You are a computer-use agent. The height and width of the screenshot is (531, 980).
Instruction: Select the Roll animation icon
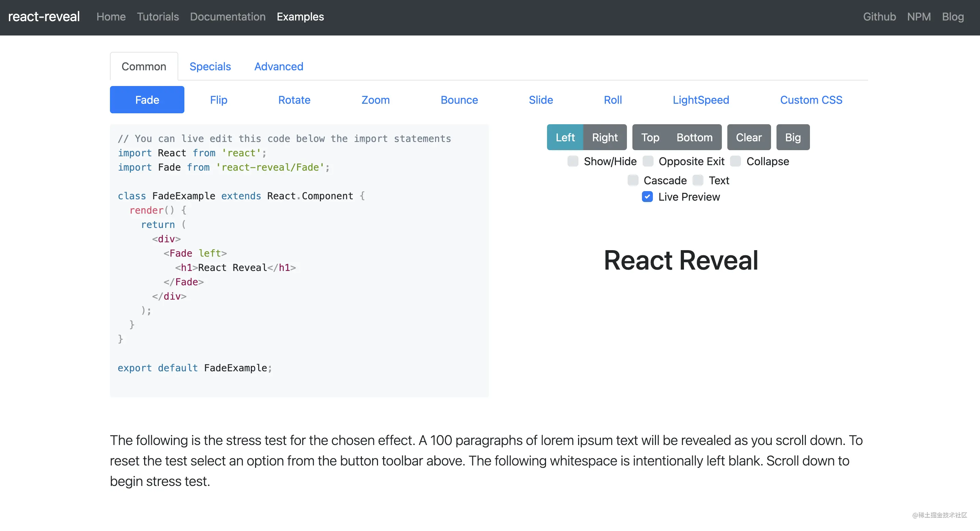(x=613, y=99)
